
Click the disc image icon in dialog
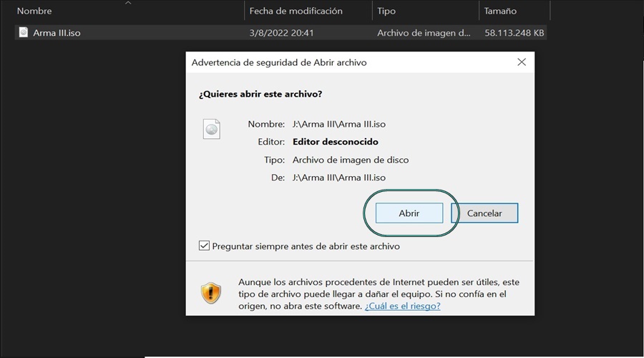point(212,129)
